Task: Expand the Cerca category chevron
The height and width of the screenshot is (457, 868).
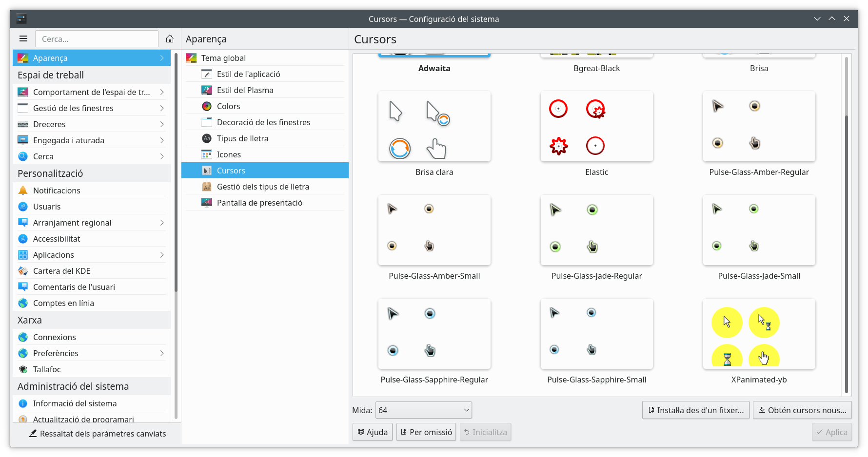Action: point(162,156)
